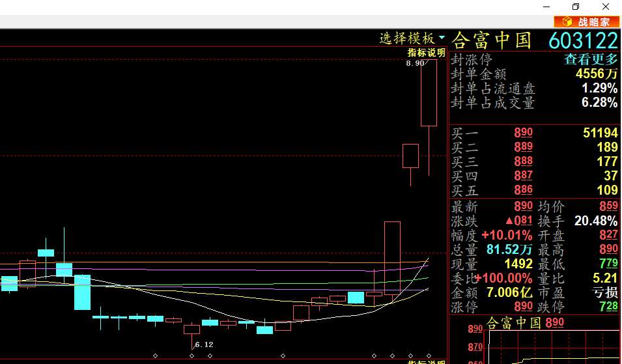The width and height of the screenshot is (622, 364).
Task: Click the 买一 volume 51194
Action: 601,133
